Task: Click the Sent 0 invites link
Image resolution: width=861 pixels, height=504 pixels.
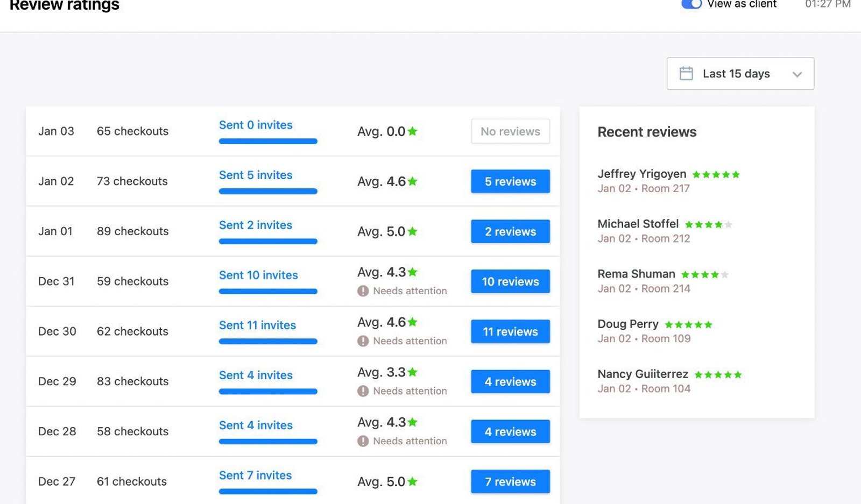Action: [256, 125]
